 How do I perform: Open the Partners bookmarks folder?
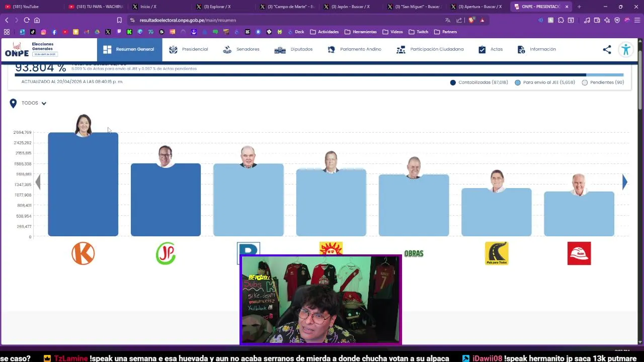point(446,32)
